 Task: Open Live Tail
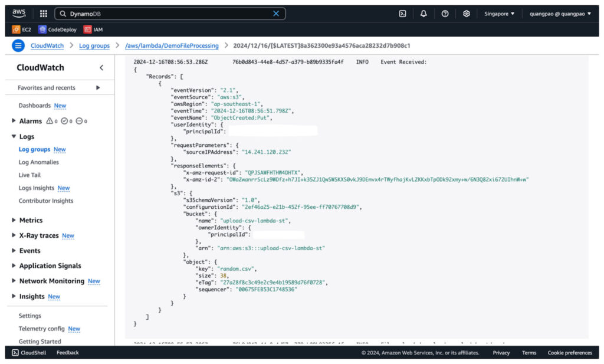pyautogui.click(x=29, y=175)
